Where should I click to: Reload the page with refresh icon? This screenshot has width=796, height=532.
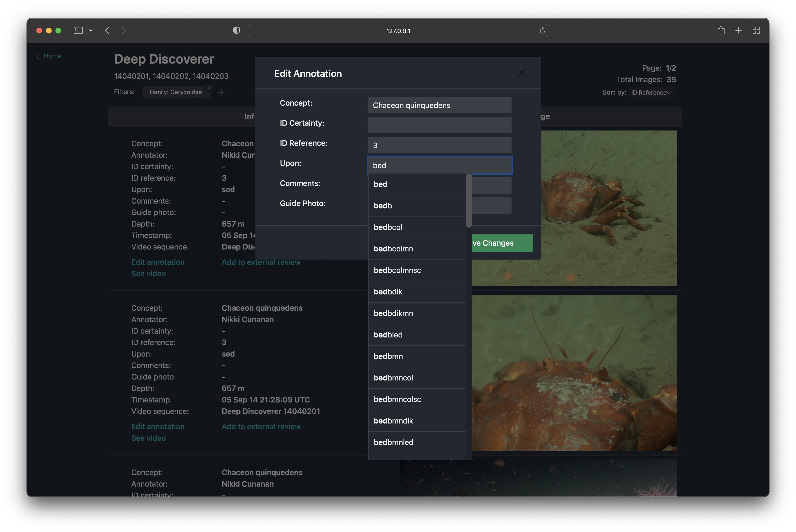click(x=542, y=31)
